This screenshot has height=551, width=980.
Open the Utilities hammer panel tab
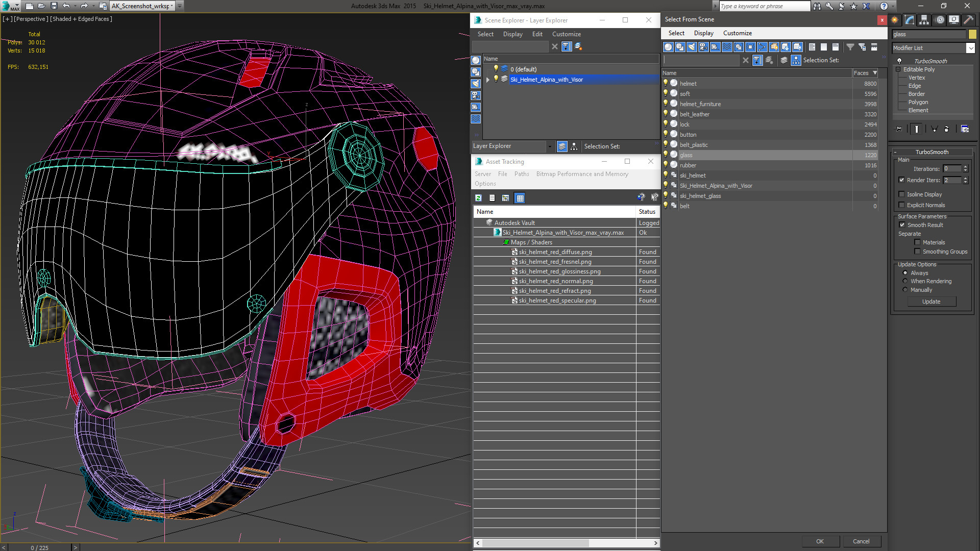[x=968, y=20]
